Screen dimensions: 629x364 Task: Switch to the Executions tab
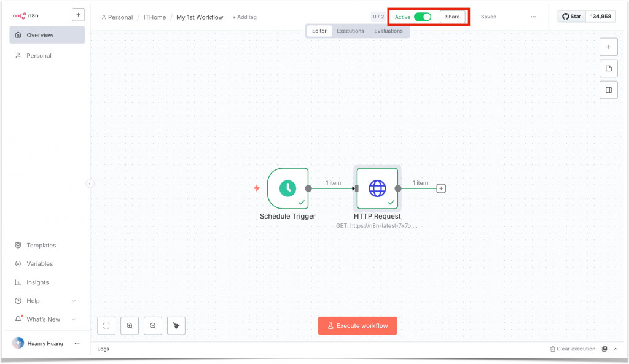pyautogui.click(x=350, y=31)
